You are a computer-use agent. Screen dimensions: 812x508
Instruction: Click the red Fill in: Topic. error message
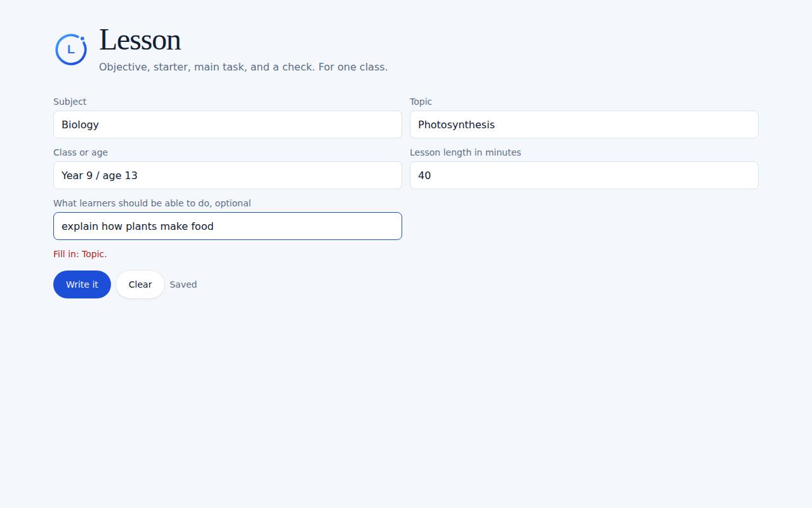(80, 254)
